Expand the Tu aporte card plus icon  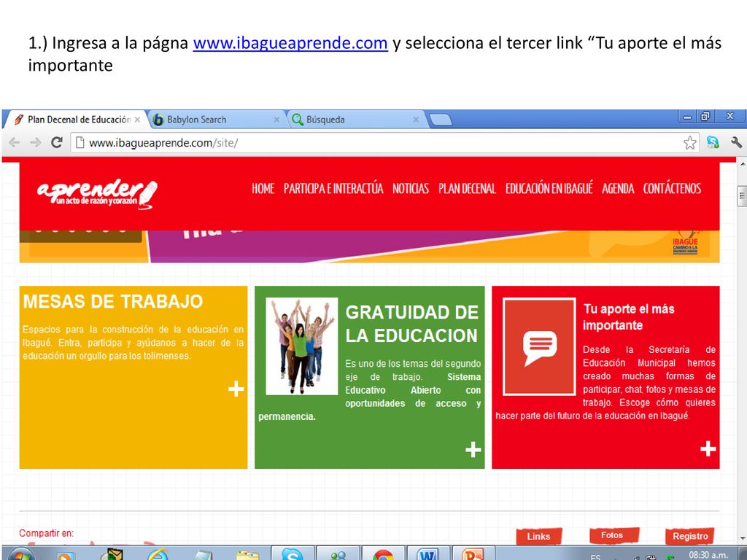click(x=708, y=448)
